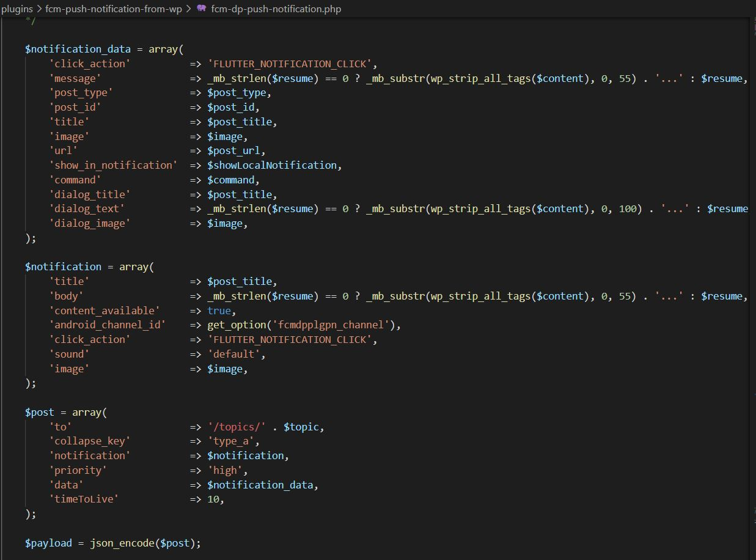
Task: Click the 'url' array key
Action: click(x=64, y=150)
